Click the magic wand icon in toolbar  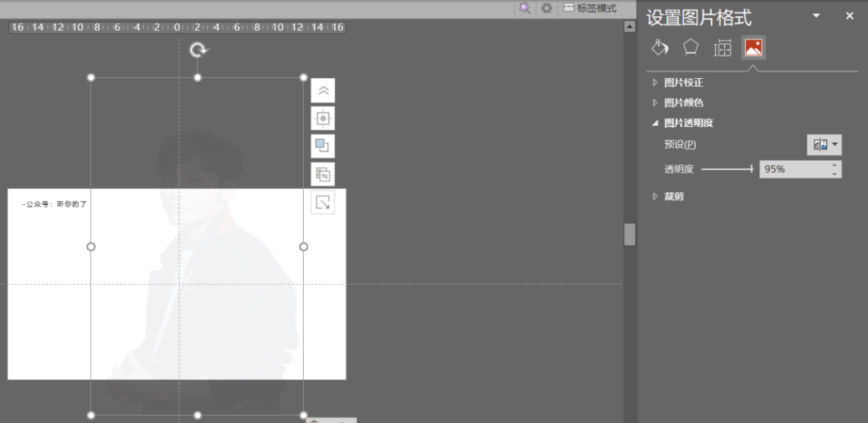[525, 8]
